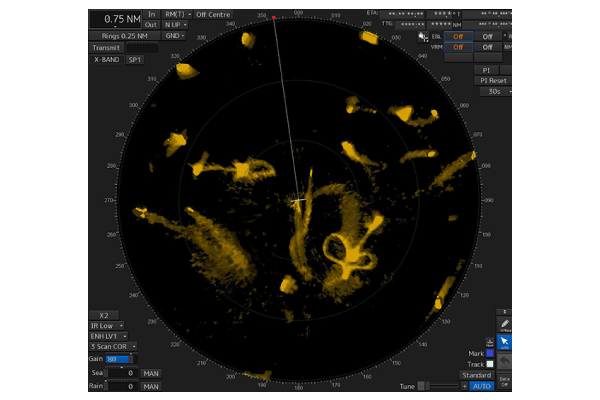This screenshot has height=400, width=600.
Task: Click the Mark color swatch
Action: click(489, 353)
